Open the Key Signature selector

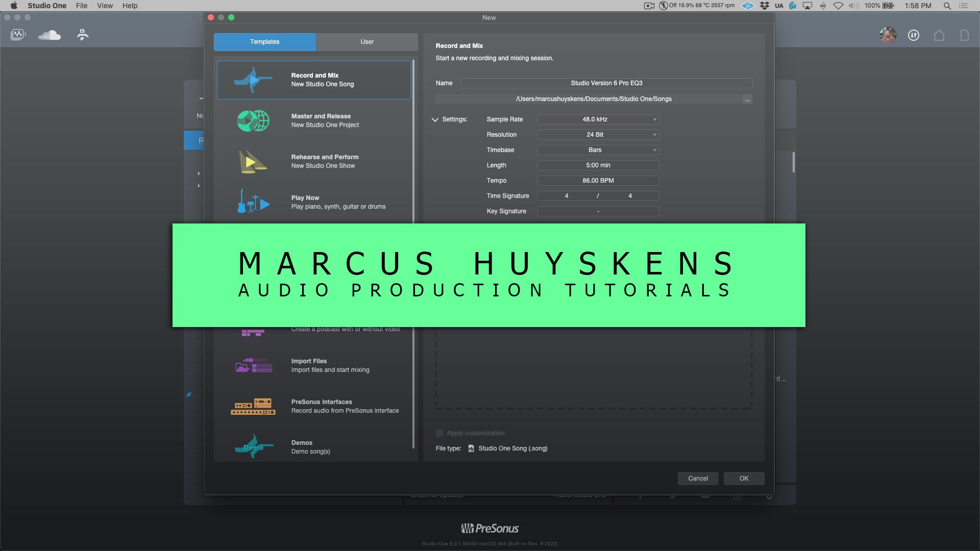598,211
